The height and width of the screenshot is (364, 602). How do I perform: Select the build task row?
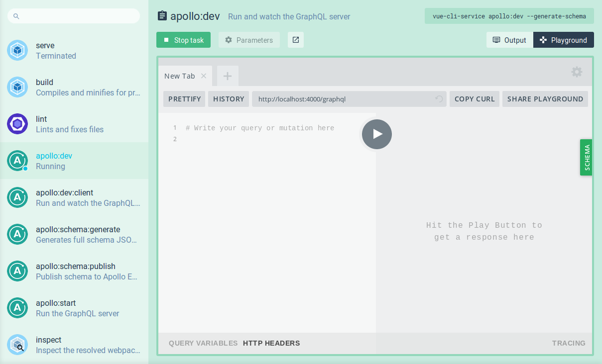coord(74,87)
